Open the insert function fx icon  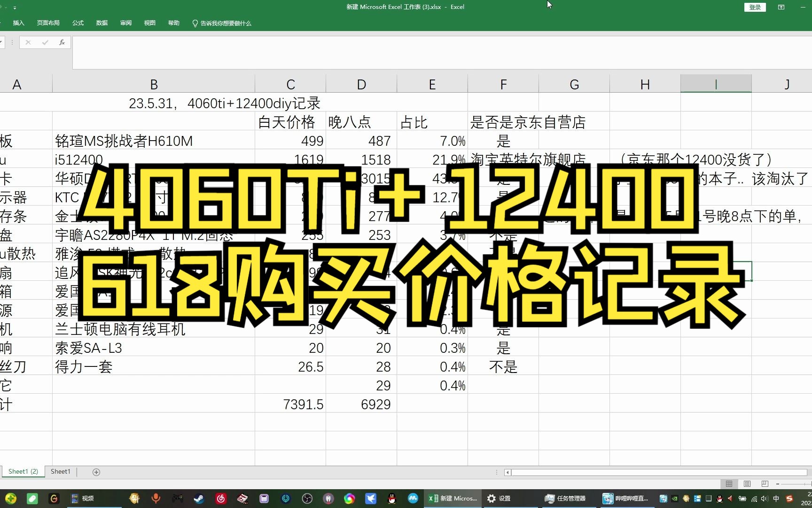click(x=62, y=42)
